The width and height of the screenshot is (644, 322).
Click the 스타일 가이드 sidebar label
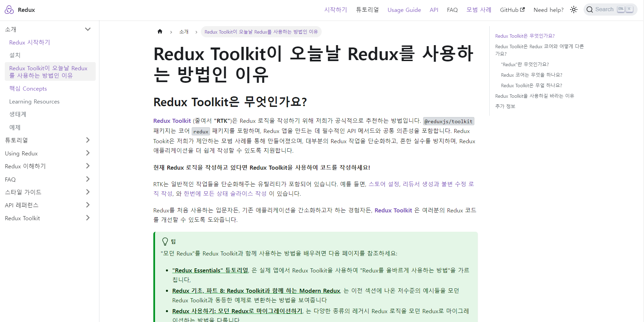click(23, 192)
